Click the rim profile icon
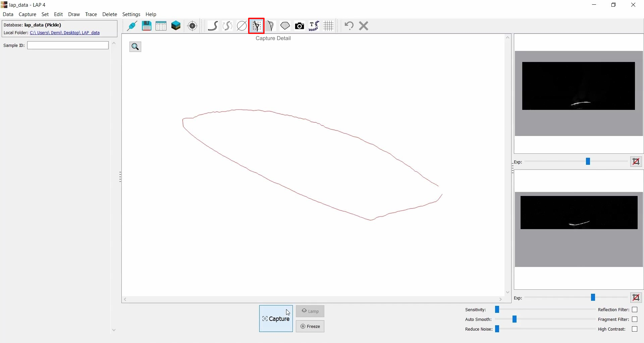Viewport: 644px width, 343px height. tap(271, 26)
